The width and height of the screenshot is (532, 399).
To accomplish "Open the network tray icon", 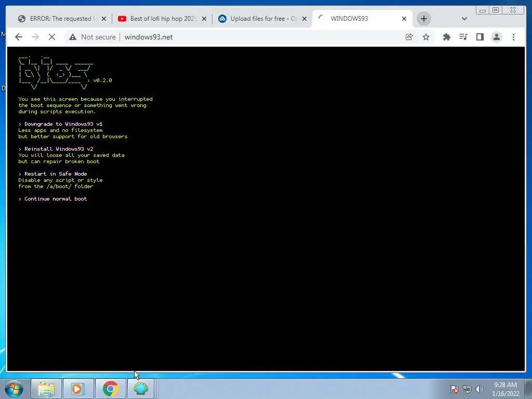I will tap(467, 389).
